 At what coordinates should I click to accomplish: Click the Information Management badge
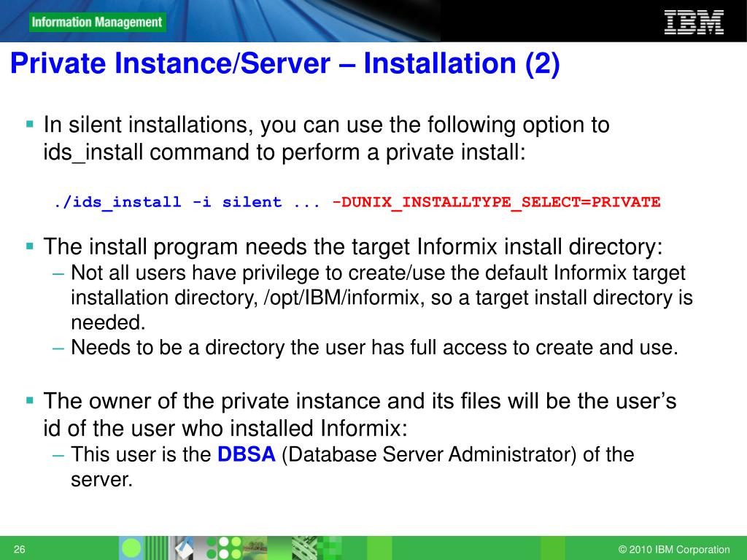click(x=98, y=23)
